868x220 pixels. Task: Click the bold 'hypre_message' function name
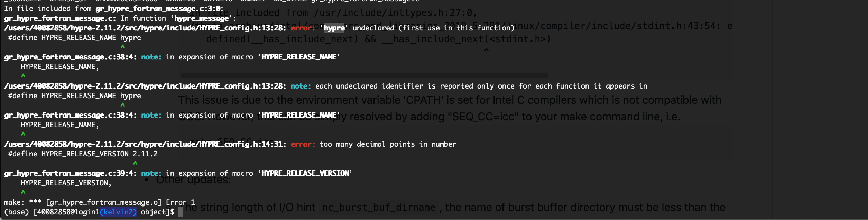click(201, 18)
